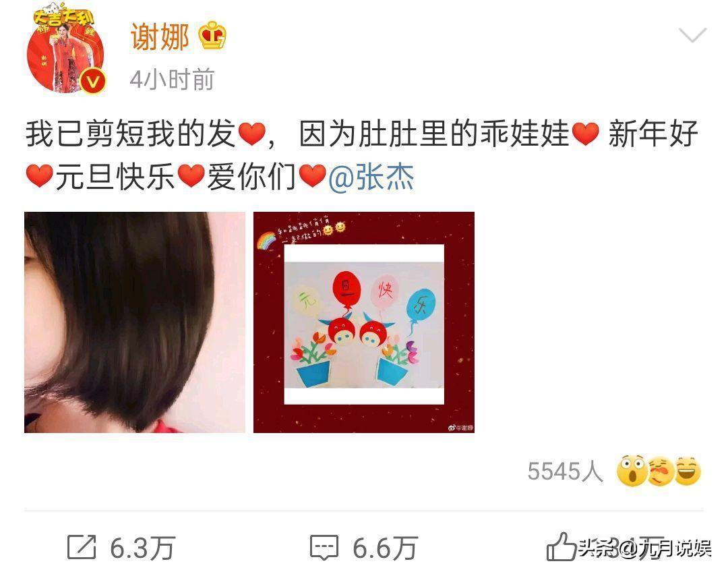View the 元旦快乐 craft photo thumbnail
This screenshot has height=574, width=728.
click(364, 322)
